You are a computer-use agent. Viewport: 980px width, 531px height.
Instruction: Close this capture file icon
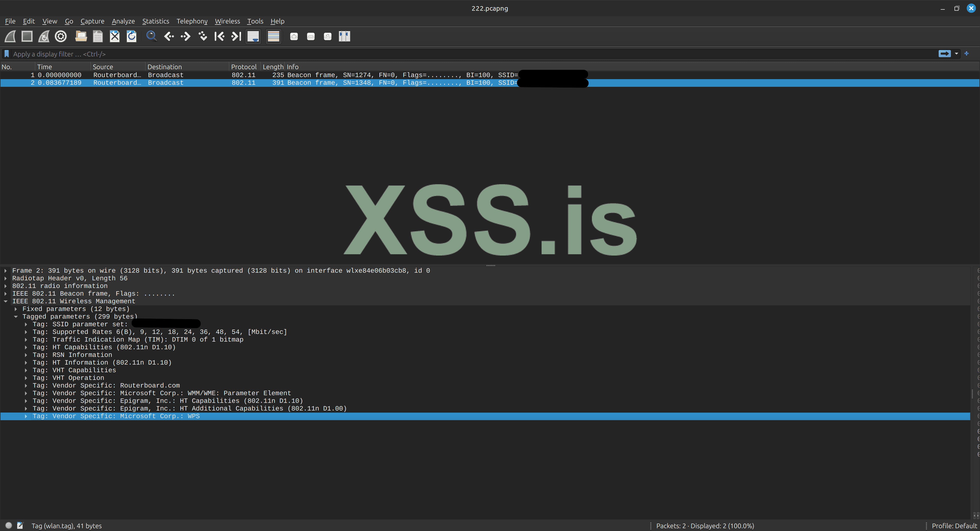click(x=115, y=37)
